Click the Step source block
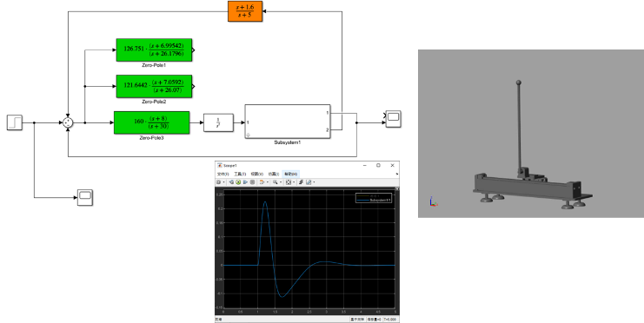This screenshot has height=323, width=644. click(x=15, y=122)
